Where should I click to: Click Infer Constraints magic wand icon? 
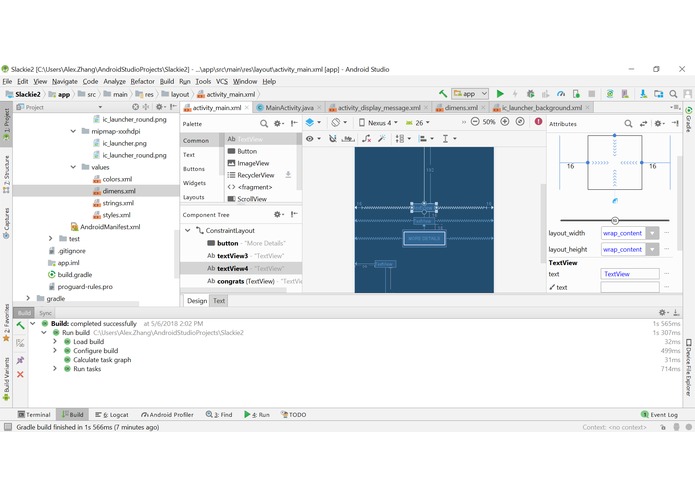382,139
